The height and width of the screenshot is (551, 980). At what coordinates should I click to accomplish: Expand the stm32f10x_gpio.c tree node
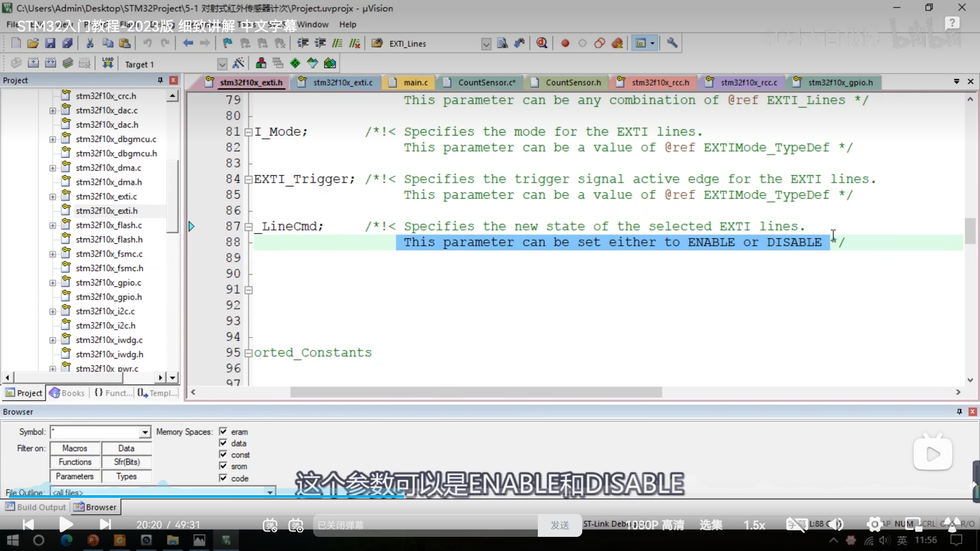(x=52, y=283)
